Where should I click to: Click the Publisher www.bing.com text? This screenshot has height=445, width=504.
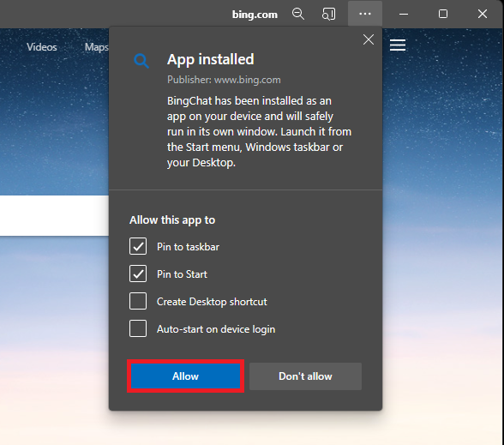(x=224, y=80)
